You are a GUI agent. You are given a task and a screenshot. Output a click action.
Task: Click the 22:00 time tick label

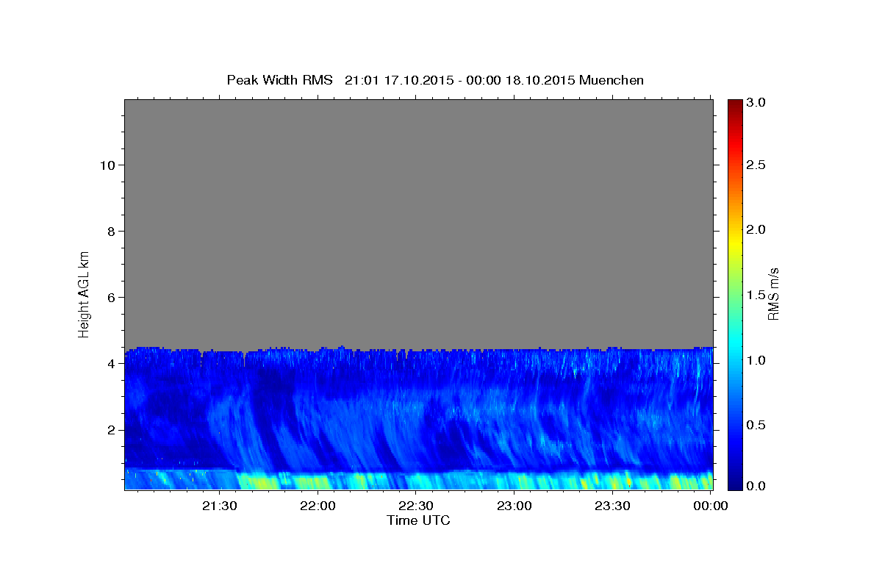coord(318,506)
